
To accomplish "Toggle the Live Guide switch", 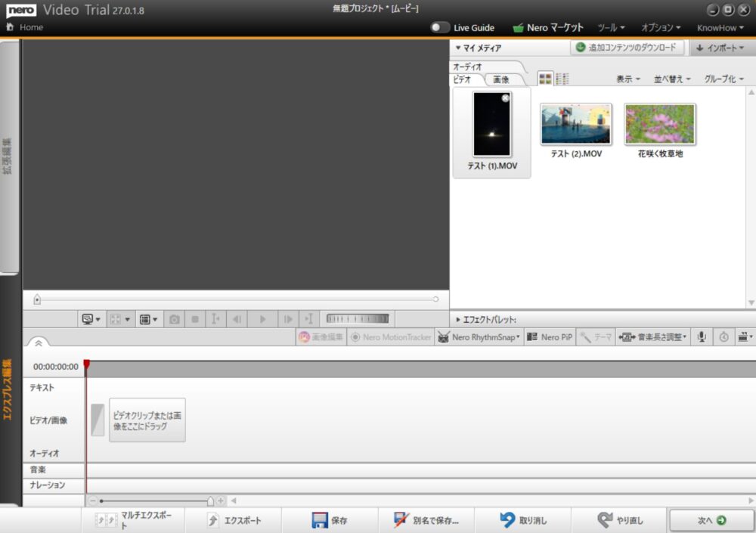I will (x=439, y=27).
